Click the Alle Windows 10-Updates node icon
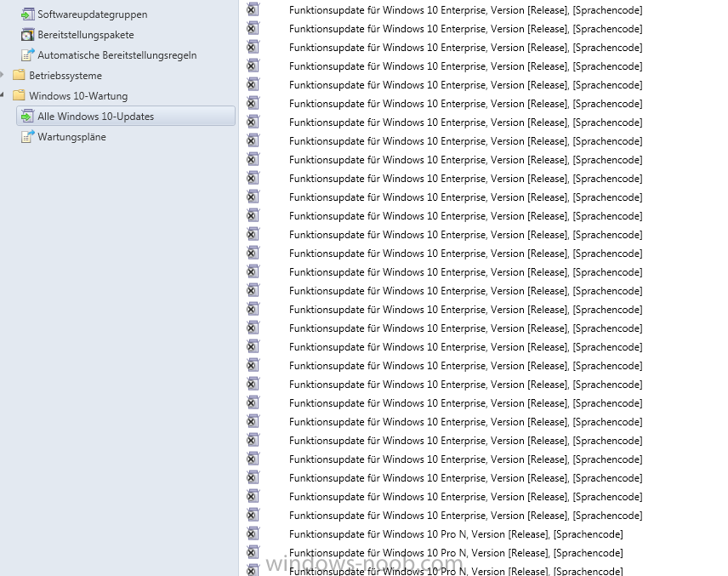728x576 pixels. tap(28, 116)
